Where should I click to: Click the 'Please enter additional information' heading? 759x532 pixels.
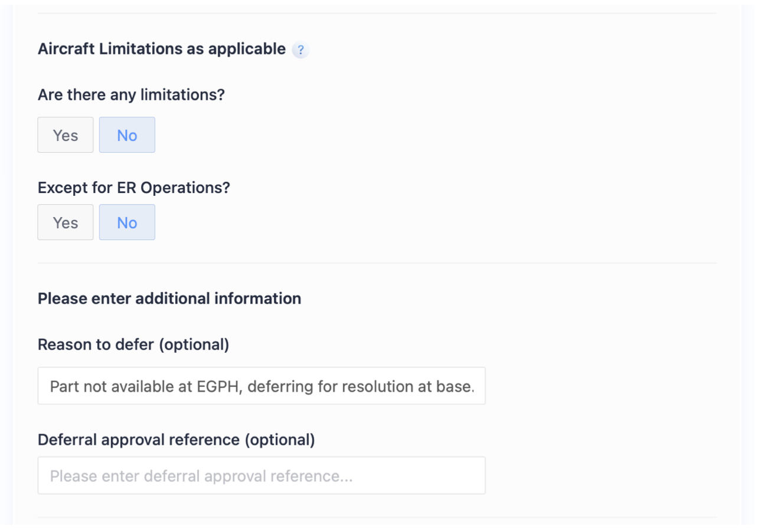[x=169, y=298]
